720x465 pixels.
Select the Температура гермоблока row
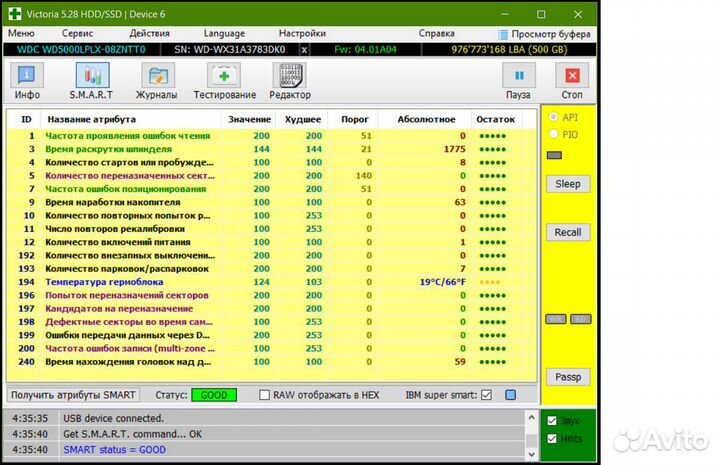tap(271, 282)
